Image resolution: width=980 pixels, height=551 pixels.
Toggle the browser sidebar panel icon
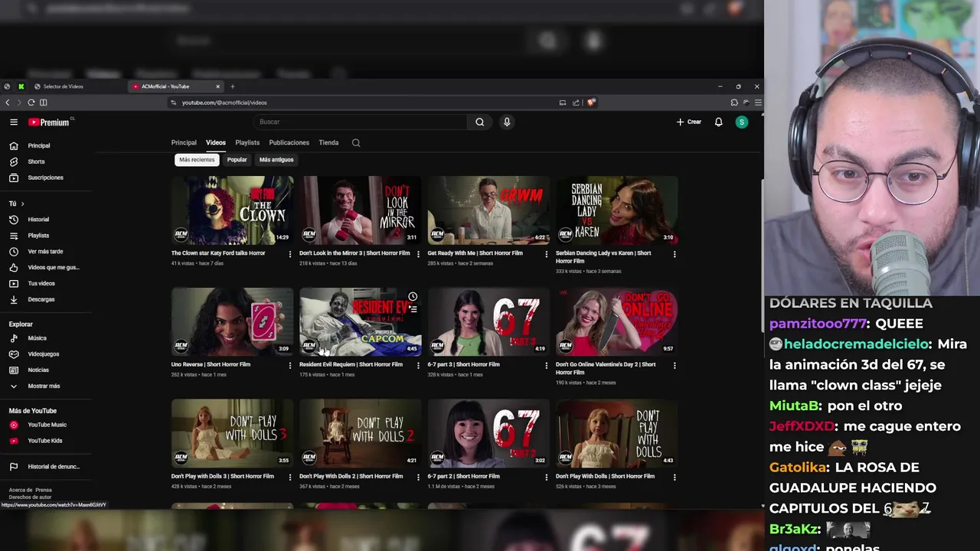[44, 103]
